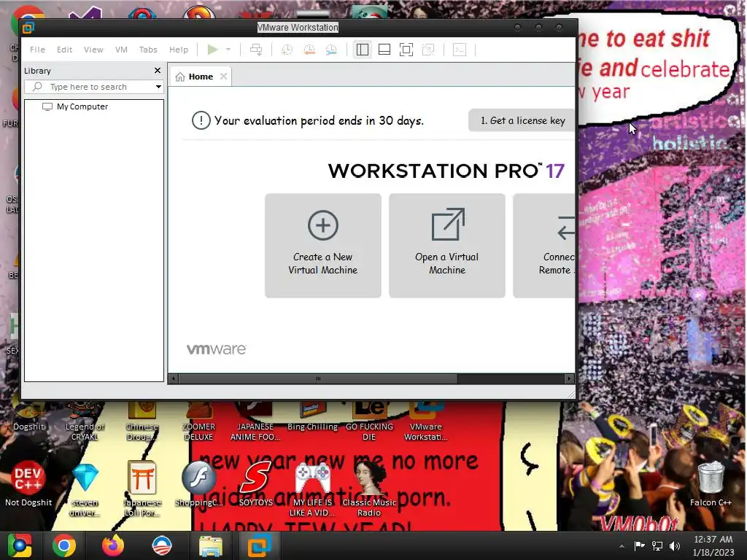747x560 pixels.
Task: Click Connect to a Remote Server tile
Action: [x=544, y=246]
